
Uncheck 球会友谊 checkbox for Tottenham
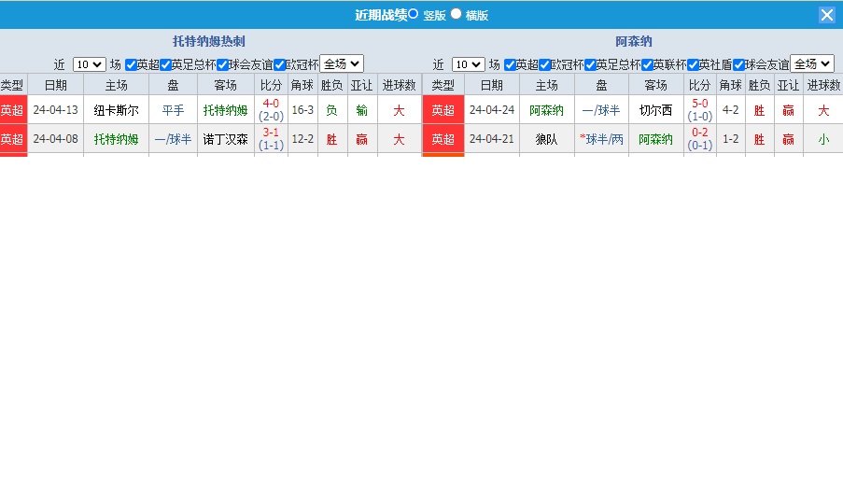click(x=222, y=65)
